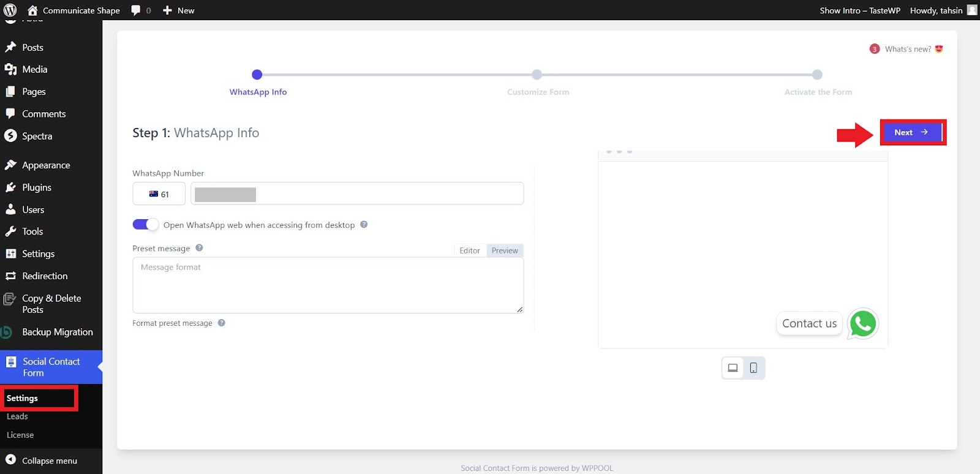
Task: Click the Plugins plug icon
Action: pyautogui.click(x=10, y=187)
